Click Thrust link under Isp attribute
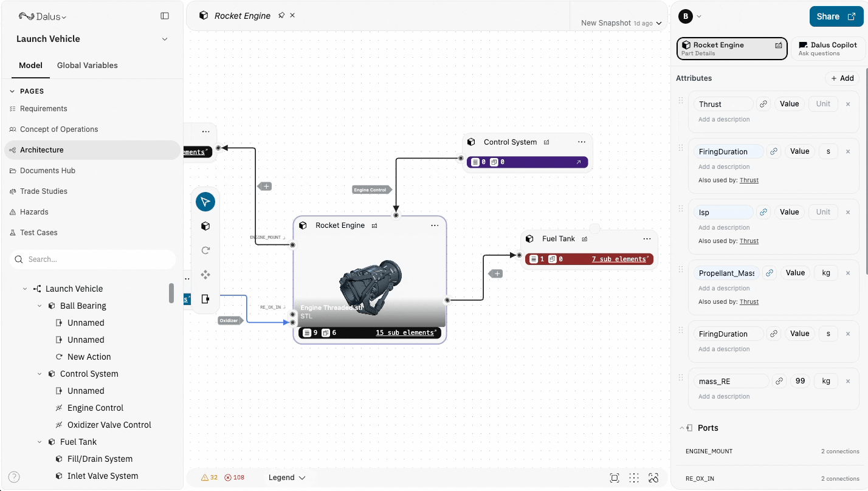Screen dimensions: 868x491 point(749,241)
